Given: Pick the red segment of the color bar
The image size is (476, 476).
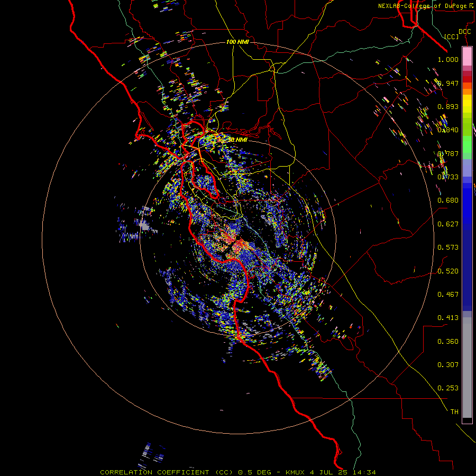Looking at the screenshot, I should click(x=467, y=79).
